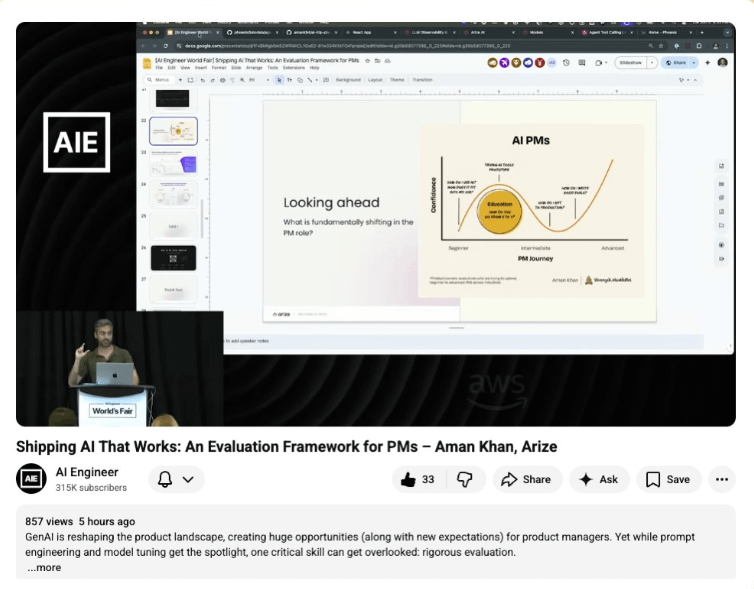Click the '857 views 5 hours ago' text
This screenshot has width=754, height=589.
[x=80, y=522]
